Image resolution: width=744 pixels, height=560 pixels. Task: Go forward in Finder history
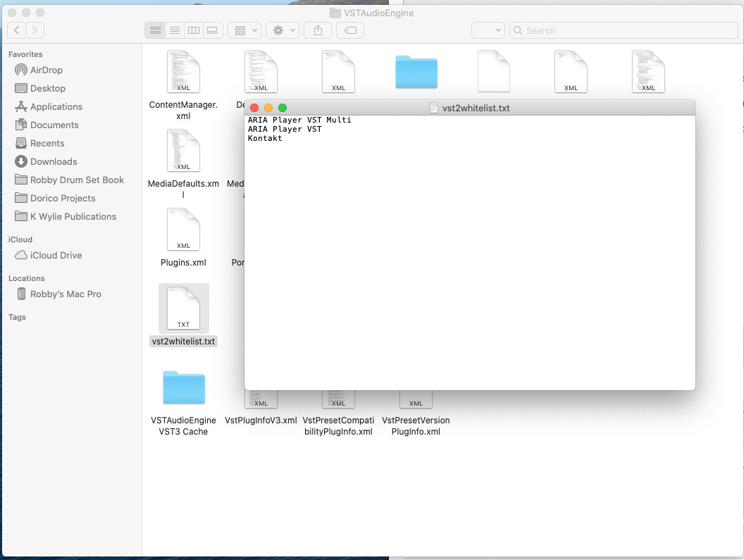click(x=35, y=30)
